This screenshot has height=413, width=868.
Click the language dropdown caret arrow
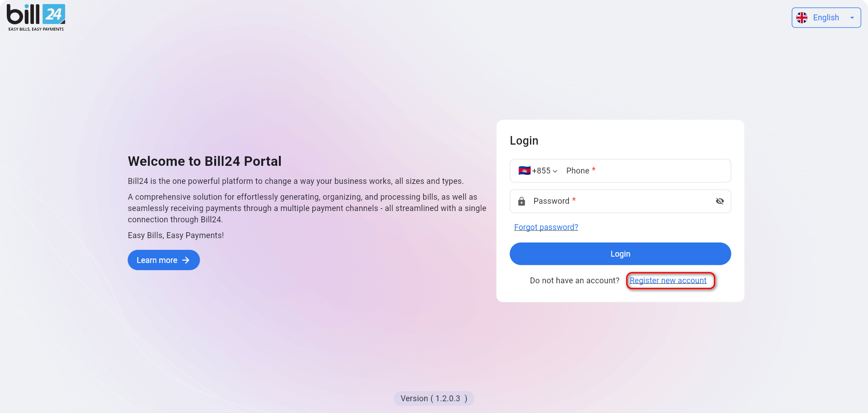[x=852, y=18]
